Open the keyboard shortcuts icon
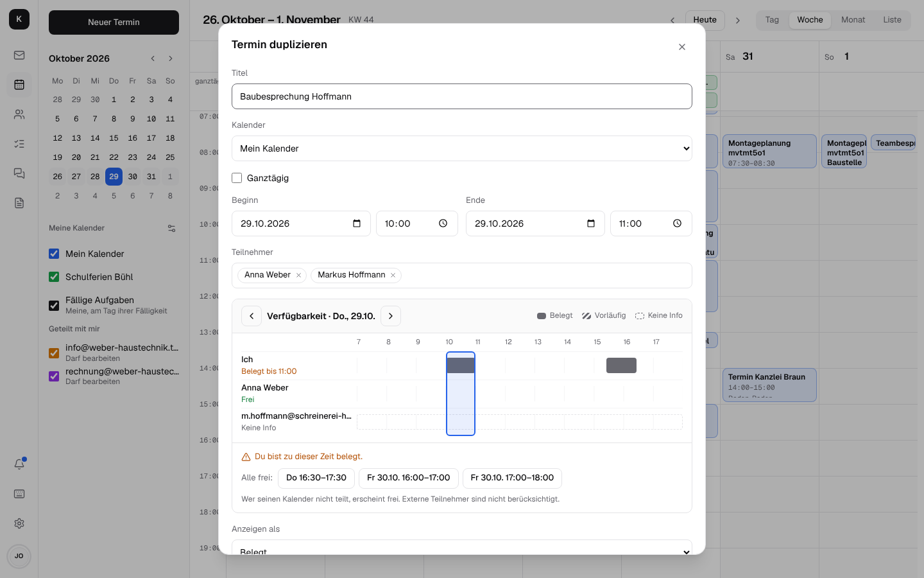The height and width of the screenshot is (578, 924). 19,494
